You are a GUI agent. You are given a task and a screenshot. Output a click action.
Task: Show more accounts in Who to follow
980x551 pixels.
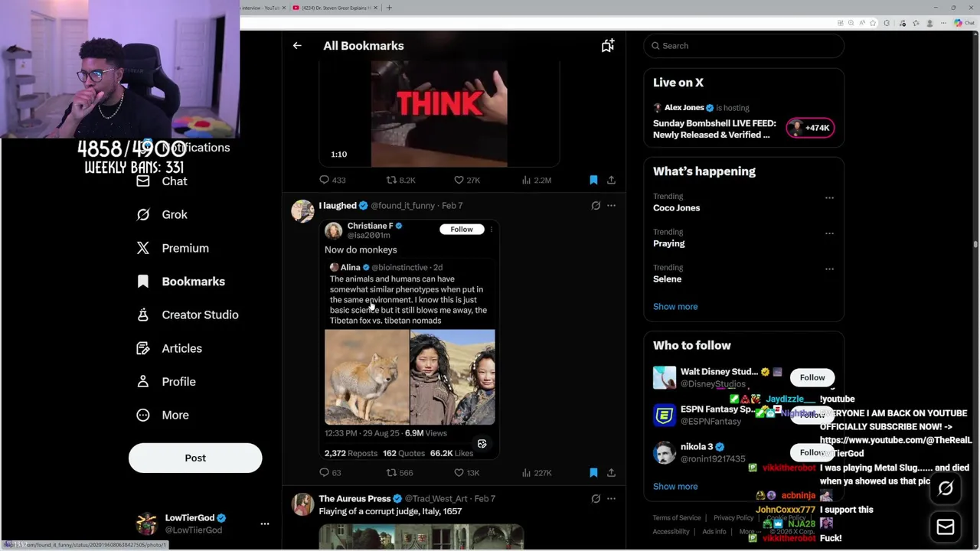(x=675, y=487)
